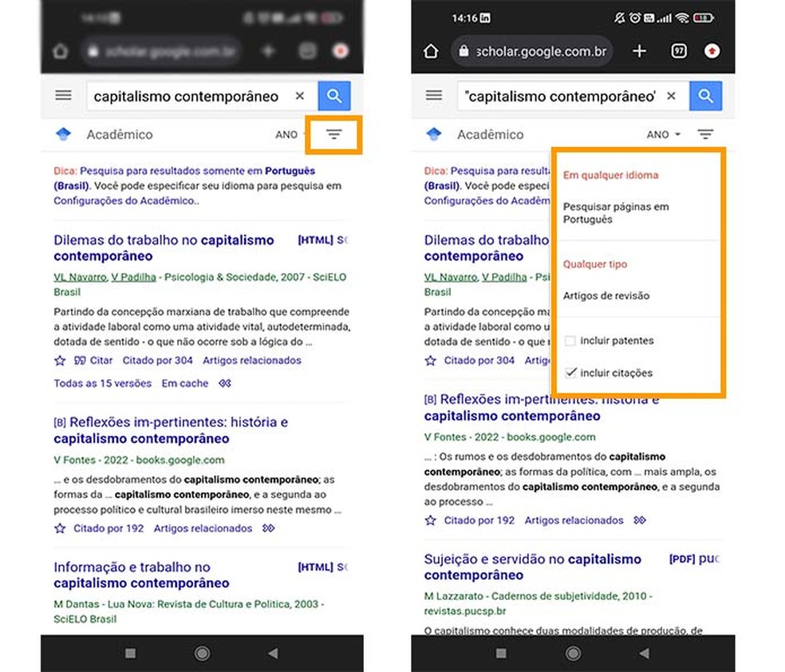Star the Reflexões result on left phone

point(60,528)
